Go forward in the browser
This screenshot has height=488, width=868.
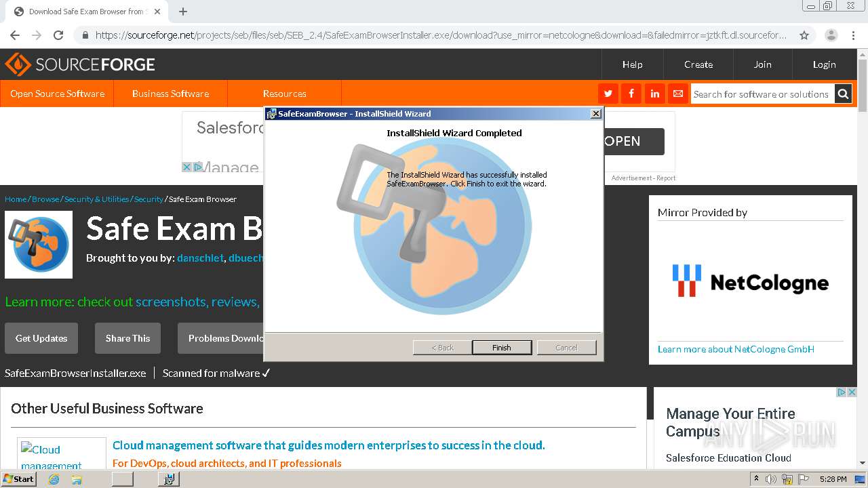point(37,35)
